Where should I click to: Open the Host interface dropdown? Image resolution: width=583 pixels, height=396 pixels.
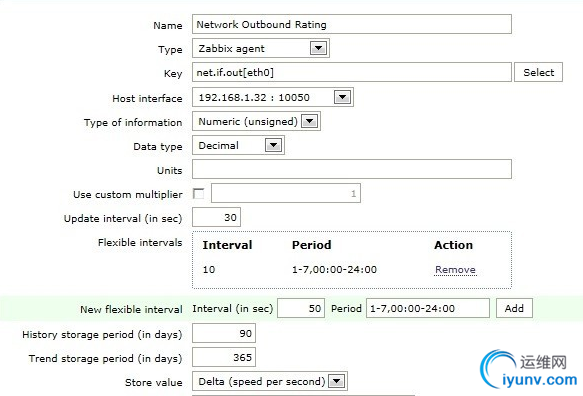[x=273, y=97]
